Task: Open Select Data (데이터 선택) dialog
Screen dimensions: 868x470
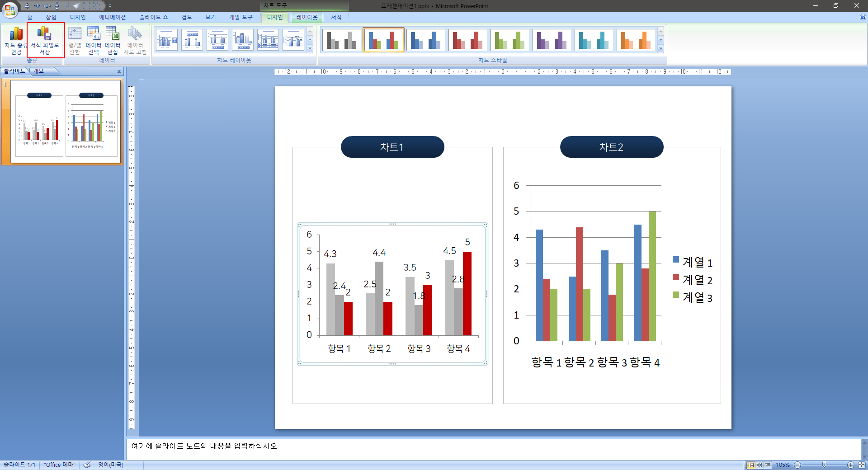Action: click(94, 40)
